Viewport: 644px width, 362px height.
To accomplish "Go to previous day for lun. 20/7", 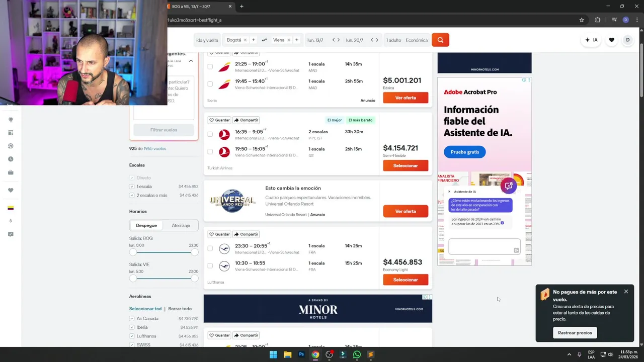I will pyautogui.click(x=372, y=40).
